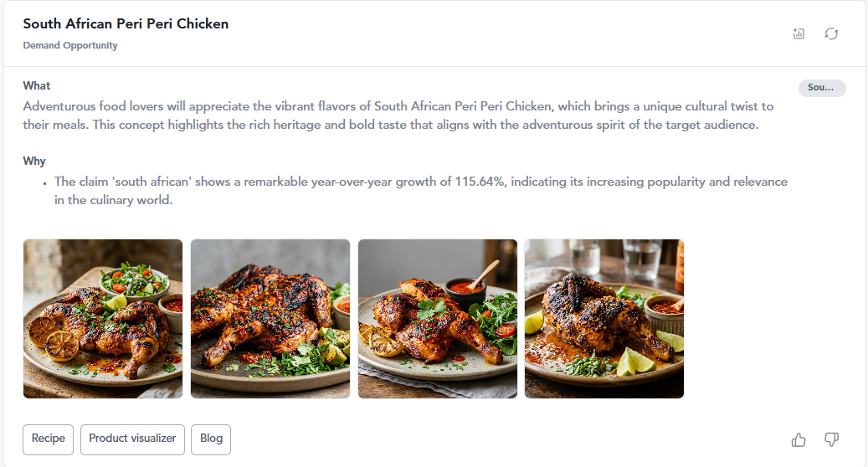This screenshot has height=467, width=868.
Task: Click the 'in the culinary world.' text line
Action: pyautogui.click(x=114, y=200)
